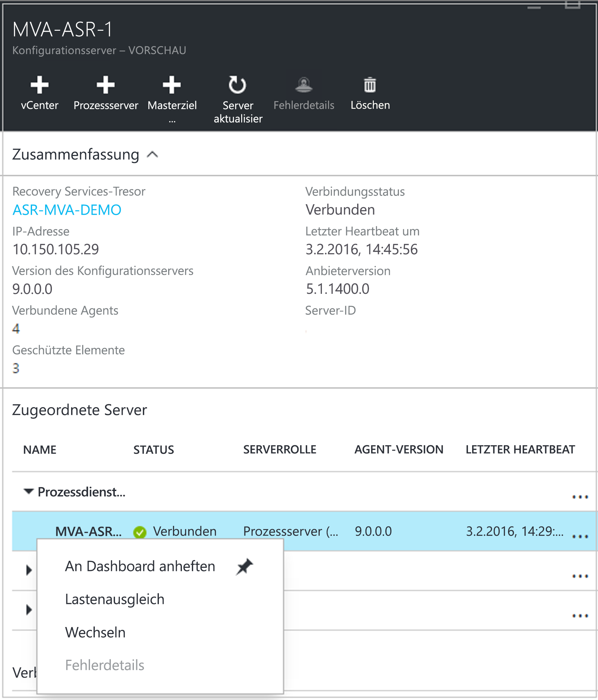Choose Wechseln from context menu
This screenshot has width=598, height=700.
(x=95, y=632)
